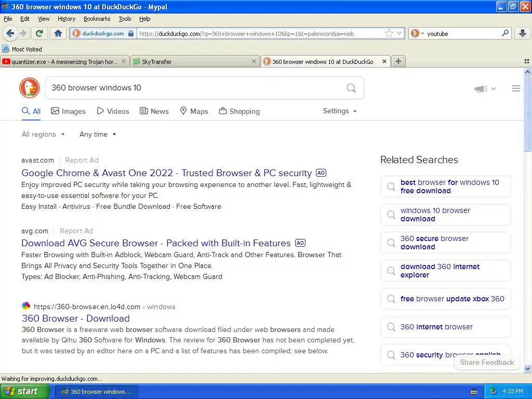
Task: Open the Windows Start menu
Action: (25, 392)
